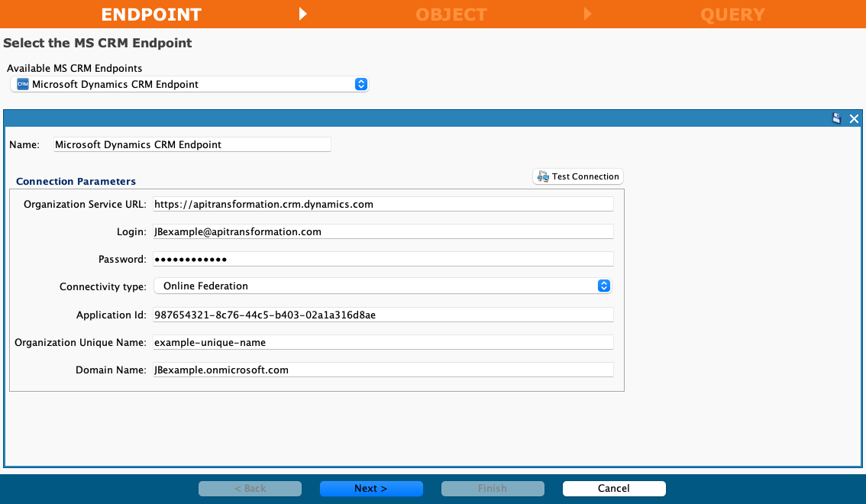Switch to the ENDPOINT wizard step

(151, 14)
